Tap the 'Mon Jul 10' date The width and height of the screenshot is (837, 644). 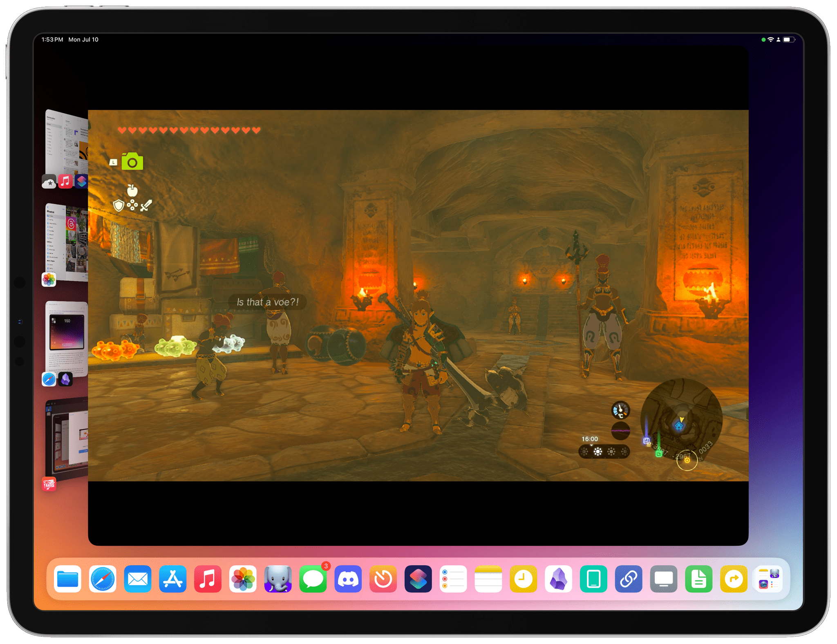(x=83, y=40)
